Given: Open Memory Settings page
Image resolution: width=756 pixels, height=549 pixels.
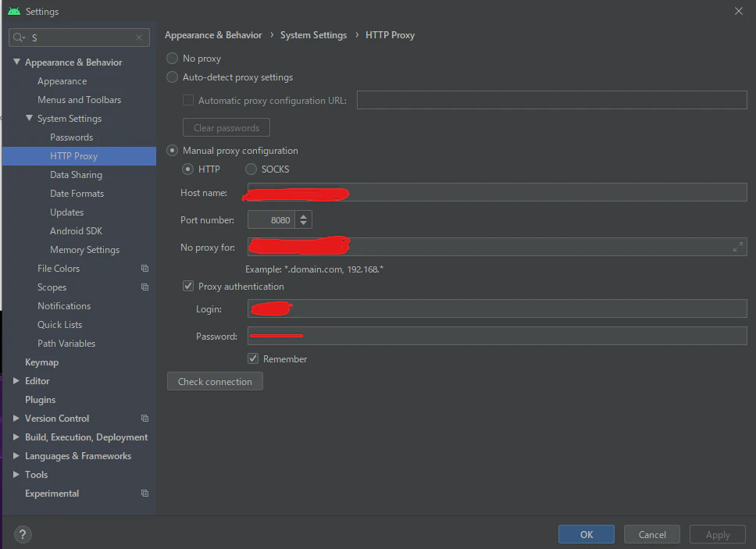Looking at the screenshot, I should (x=84, y=250).
